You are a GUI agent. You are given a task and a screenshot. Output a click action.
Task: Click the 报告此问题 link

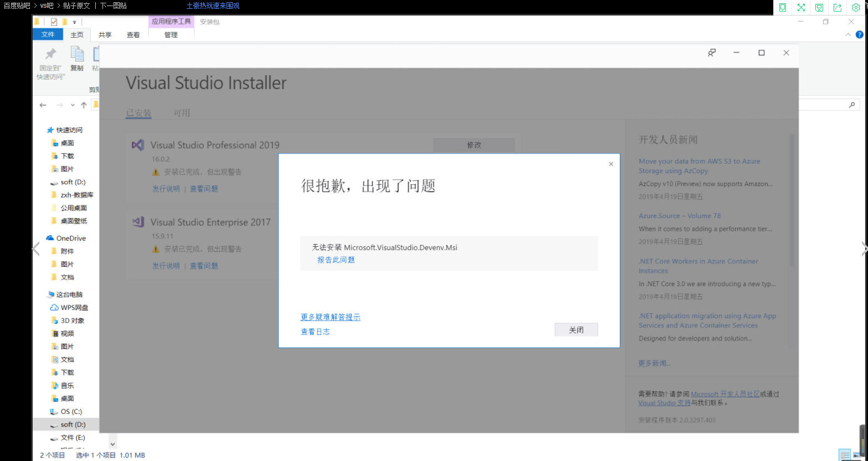[336, 260]
